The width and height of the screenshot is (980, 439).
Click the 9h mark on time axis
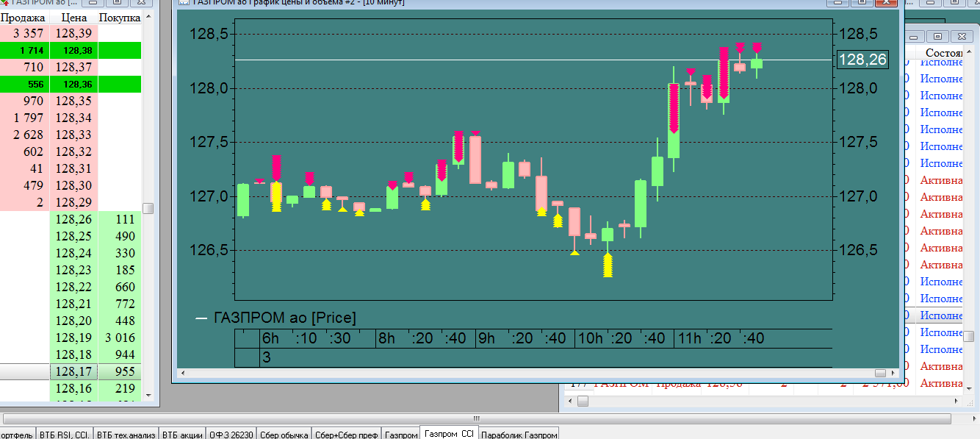(x=487, y=339)
